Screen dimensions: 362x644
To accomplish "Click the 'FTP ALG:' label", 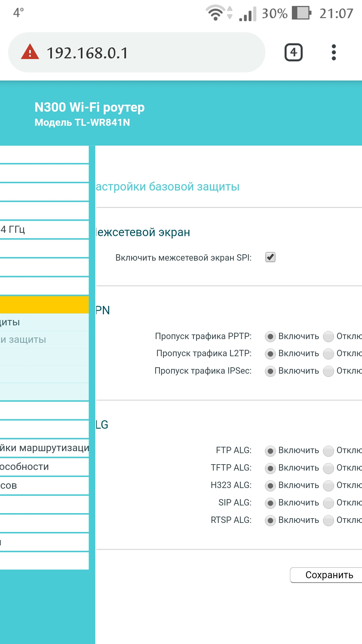I will [x=234, y=450].
